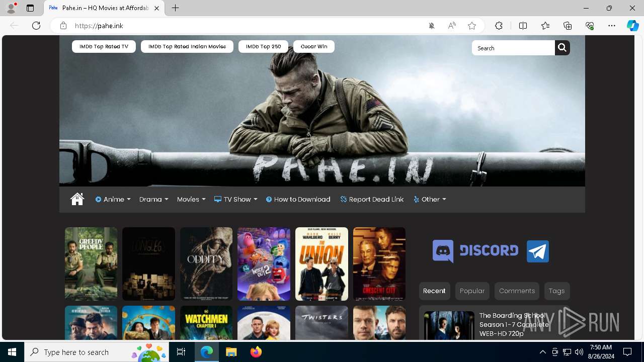
Task: Open How to Download page
Action: 298,199
